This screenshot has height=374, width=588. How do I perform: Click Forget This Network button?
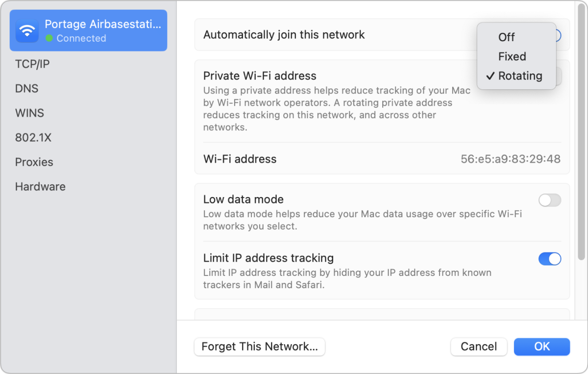pyautogui.click(x=259, y=347)
